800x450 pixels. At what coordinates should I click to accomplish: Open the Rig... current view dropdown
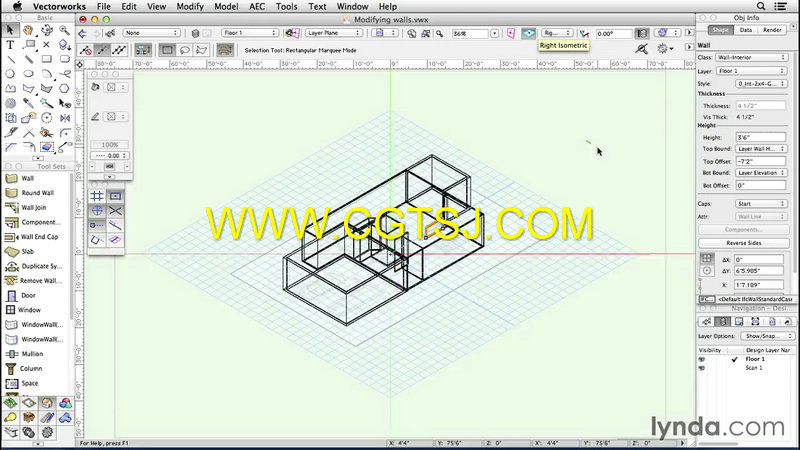point(557,33)
